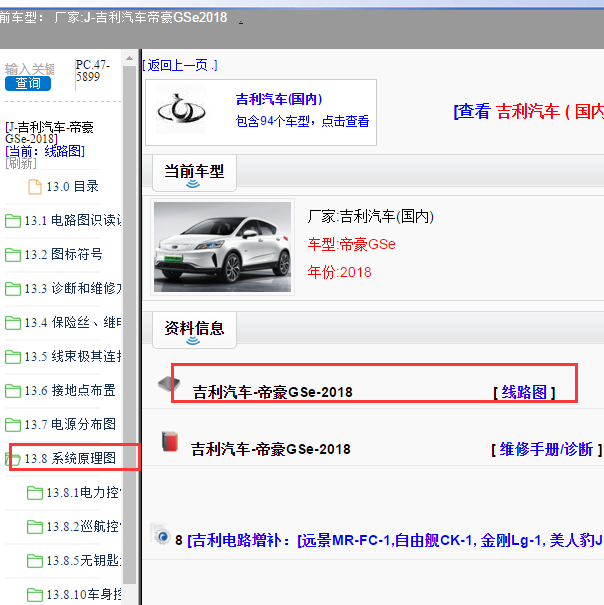This screenshot has width=604, height=605.
Task: Open the 13.8.2巡航控 subfolder
Action: click(84, 527)
